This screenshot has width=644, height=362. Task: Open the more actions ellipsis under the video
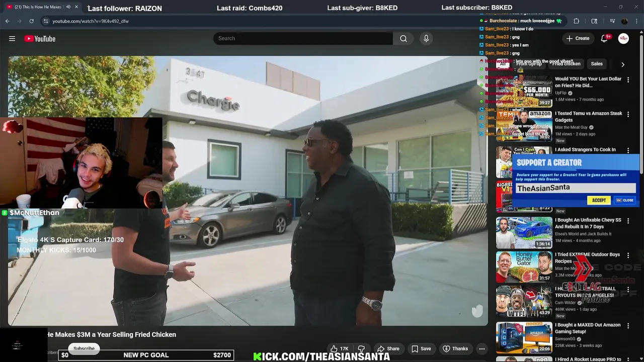point(481,348)
